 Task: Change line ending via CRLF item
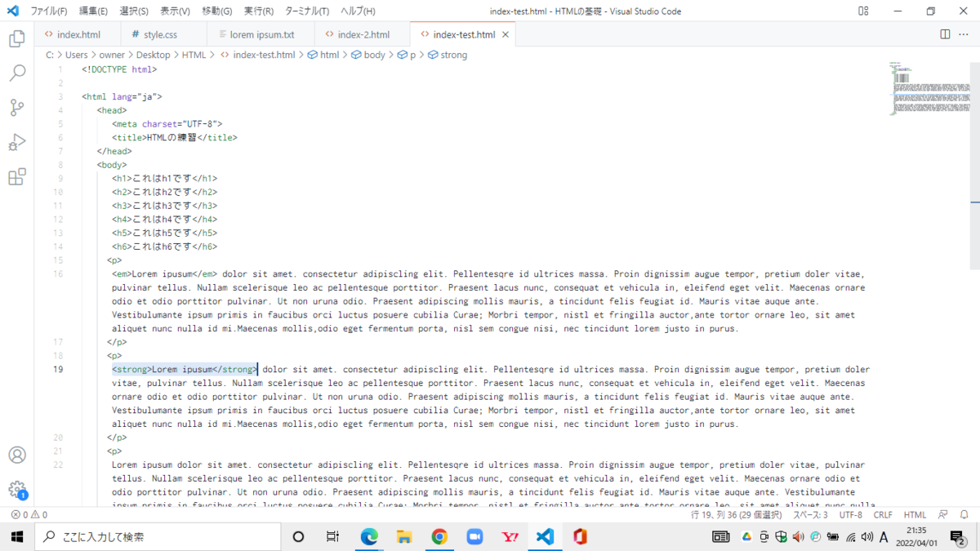[x=883, y=515]
